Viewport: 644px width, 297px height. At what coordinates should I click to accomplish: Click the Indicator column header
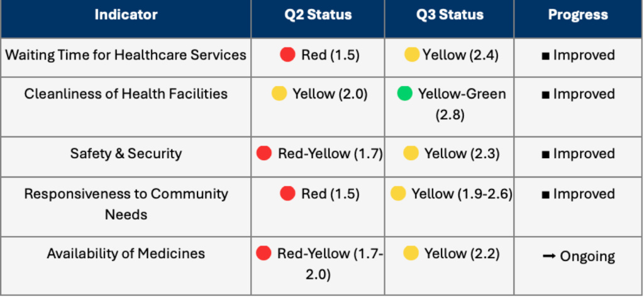point(126,15)
